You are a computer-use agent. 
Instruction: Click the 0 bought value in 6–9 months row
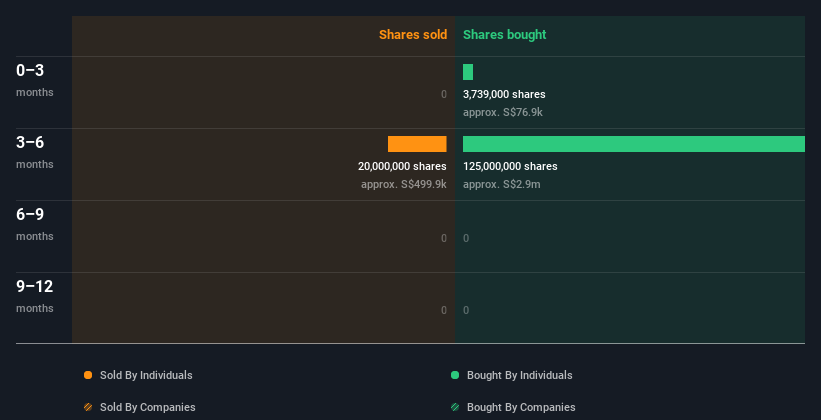tap(466, 239)
